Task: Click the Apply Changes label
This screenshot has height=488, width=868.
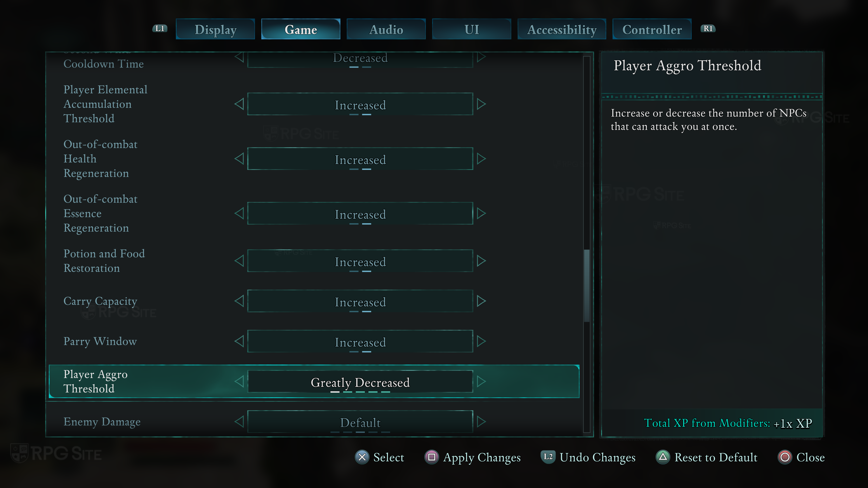Action: point(482,457)
